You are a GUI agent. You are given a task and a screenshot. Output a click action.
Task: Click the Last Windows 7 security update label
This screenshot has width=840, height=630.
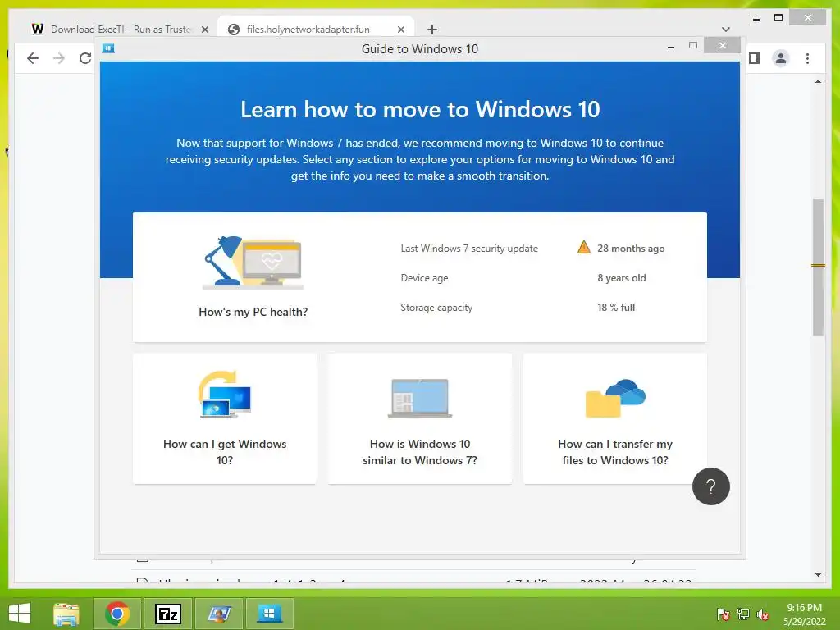(x=469, y=249)
